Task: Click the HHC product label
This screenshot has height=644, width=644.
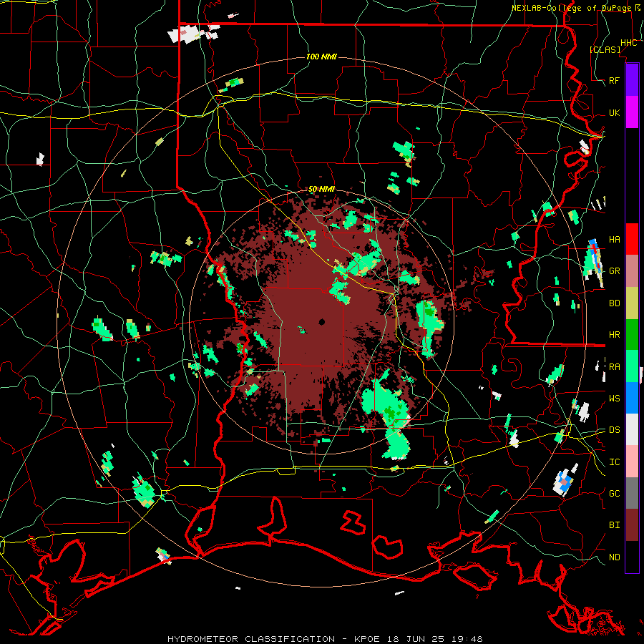Action: pos(628,43)
